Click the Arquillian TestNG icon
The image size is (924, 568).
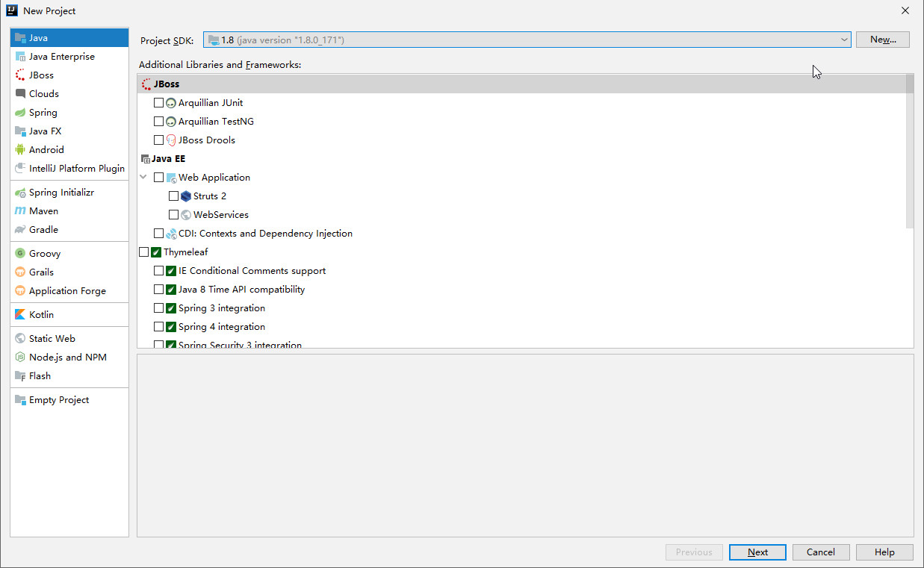point(171,121)
